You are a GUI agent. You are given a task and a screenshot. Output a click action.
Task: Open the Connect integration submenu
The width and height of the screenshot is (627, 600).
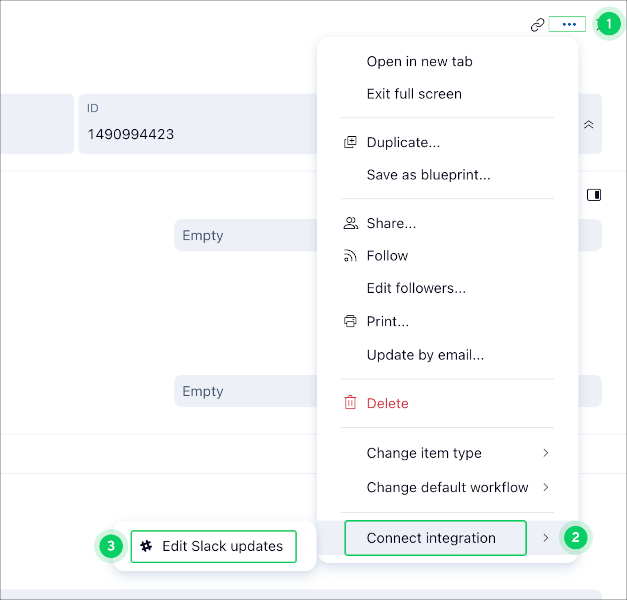435,538
